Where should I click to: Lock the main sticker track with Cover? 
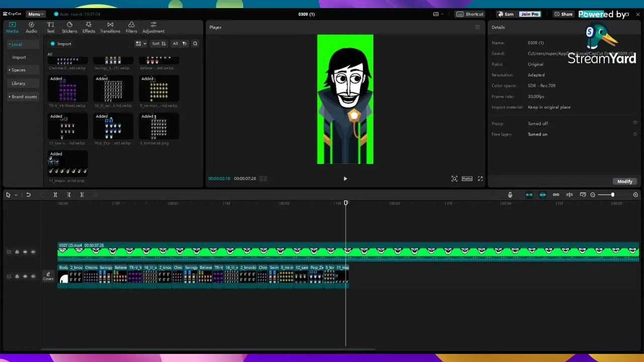[x=17, y=276]
